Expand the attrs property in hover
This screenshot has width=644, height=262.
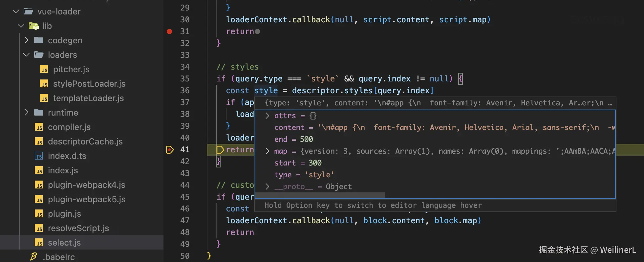click(267, 116)
